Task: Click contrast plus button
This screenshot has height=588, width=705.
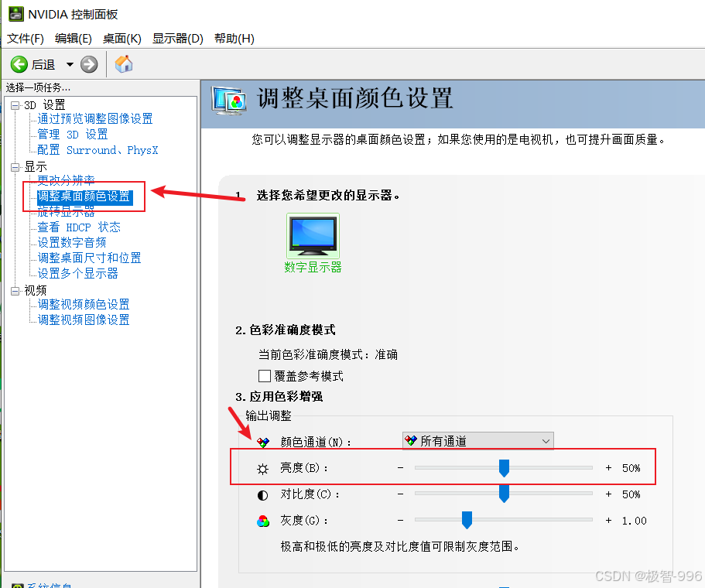Action: (x=608, y=494)
